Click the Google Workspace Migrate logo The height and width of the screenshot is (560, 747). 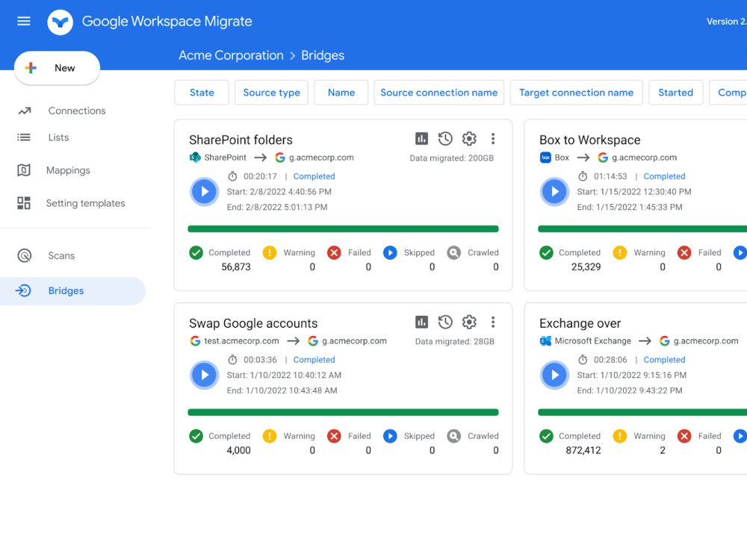pyautogui.click(x=60, y=22)
